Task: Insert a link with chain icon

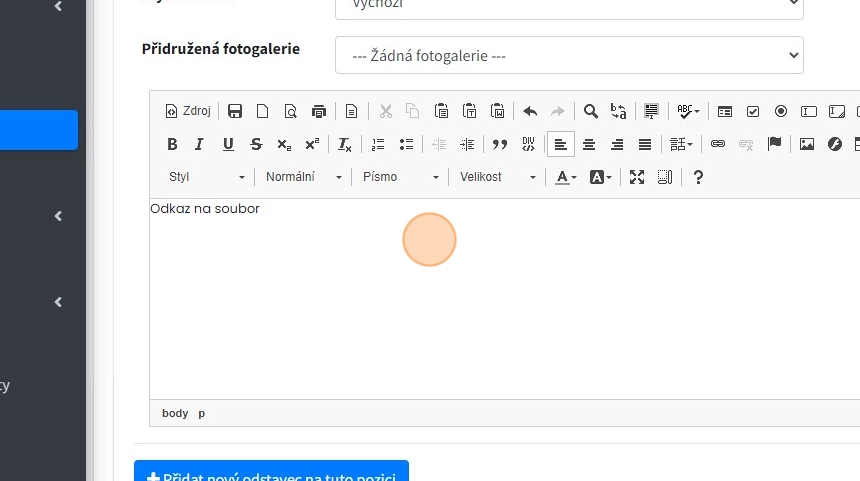Action: pyautogui.click(x=717, y=144)
